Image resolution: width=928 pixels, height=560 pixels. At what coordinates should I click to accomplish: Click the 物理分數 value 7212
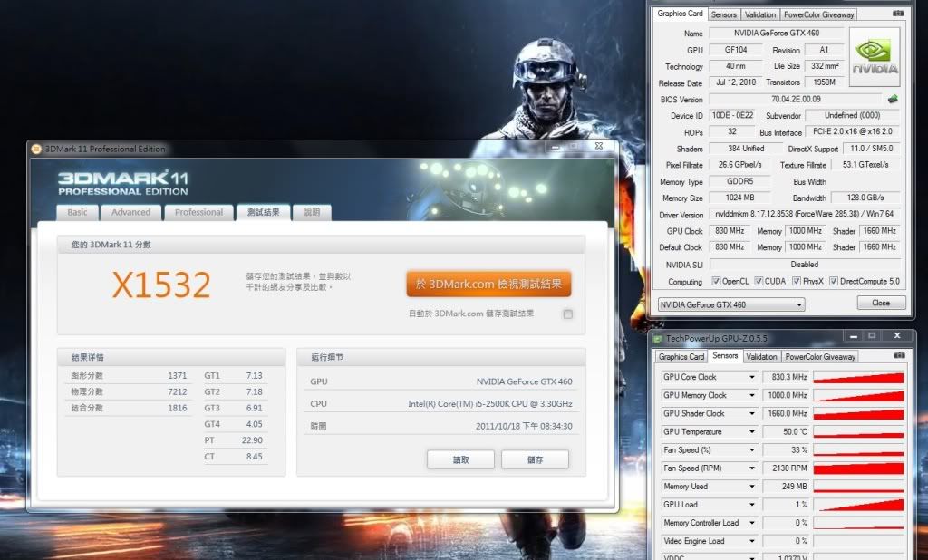177,391
